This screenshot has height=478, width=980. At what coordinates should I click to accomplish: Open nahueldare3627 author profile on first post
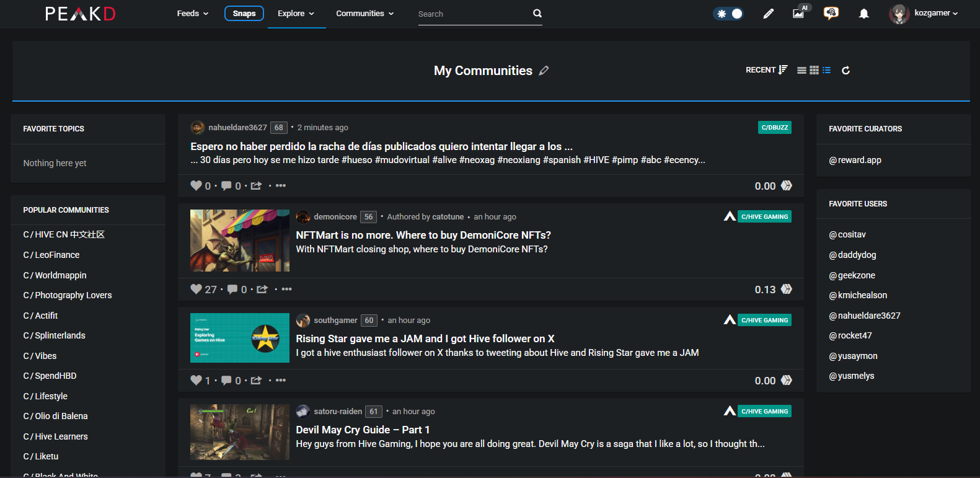click(x=237, y=127)
